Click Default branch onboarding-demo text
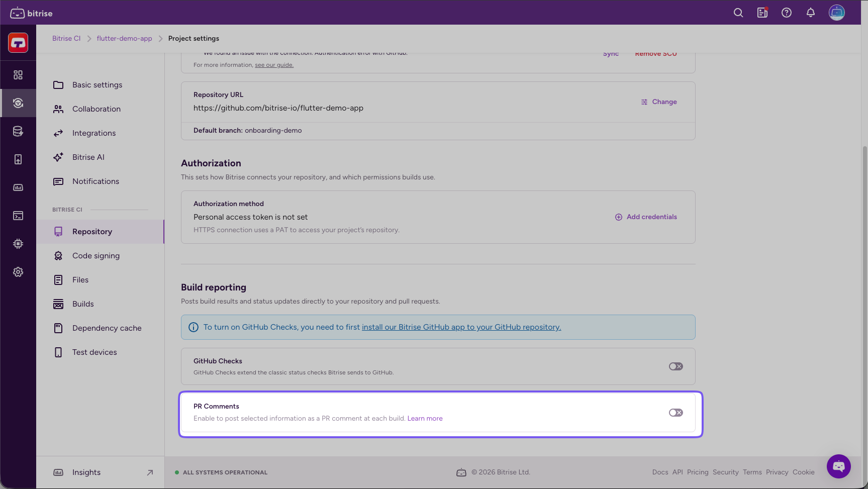The width and height of the screenshot is (868, 489). (x=248, y=131)
